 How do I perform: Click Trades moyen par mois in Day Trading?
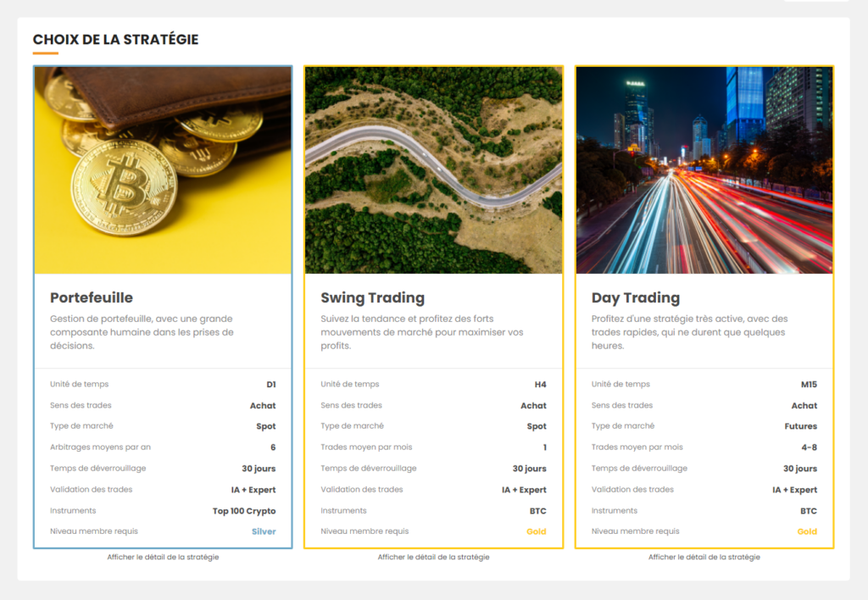pos(637,447)
